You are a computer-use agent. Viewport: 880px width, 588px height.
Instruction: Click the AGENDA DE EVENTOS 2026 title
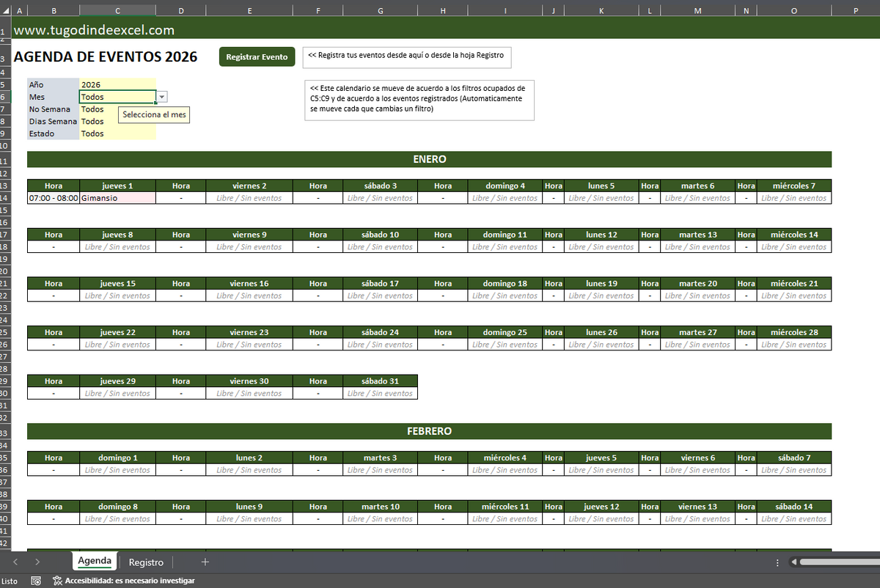(x=106, y=56)
